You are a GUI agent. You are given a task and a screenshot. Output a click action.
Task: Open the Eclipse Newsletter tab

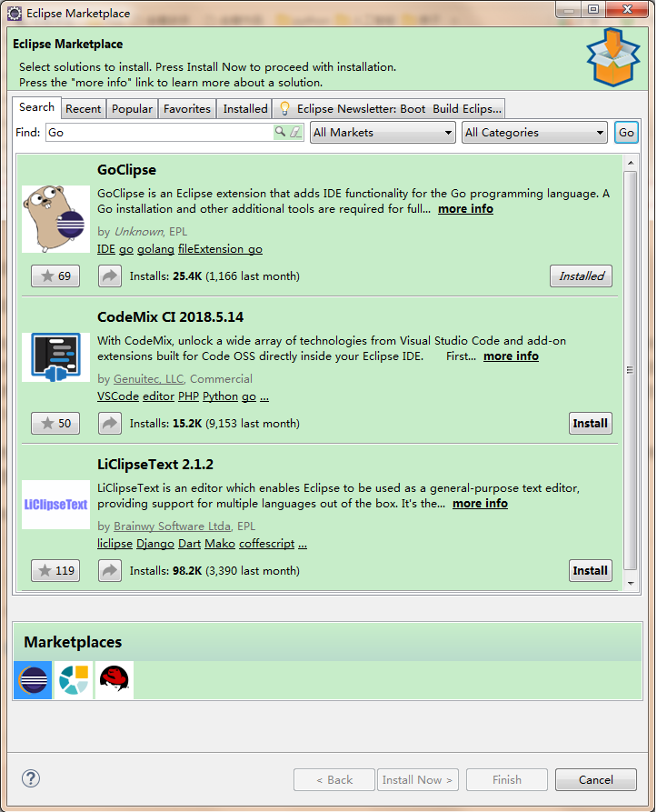tap(389, 109)
